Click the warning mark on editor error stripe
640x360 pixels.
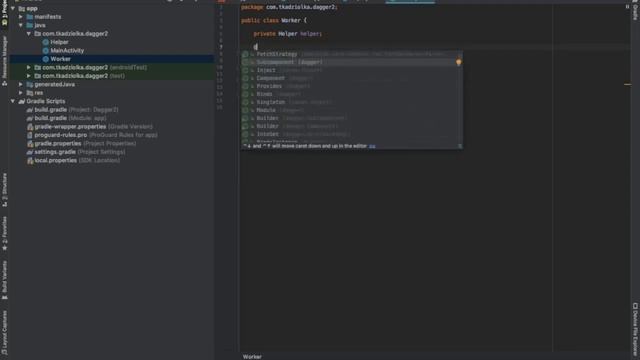point(628,84)
